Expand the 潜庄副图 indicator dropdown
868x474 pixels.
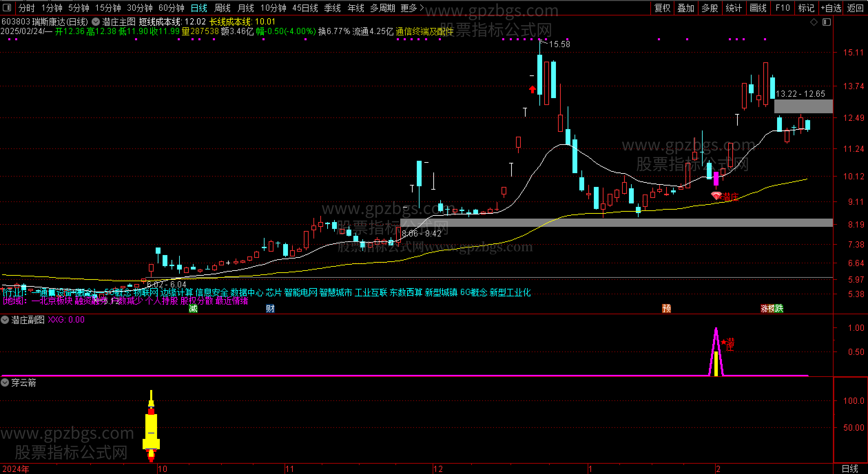[x=5, y=320]
